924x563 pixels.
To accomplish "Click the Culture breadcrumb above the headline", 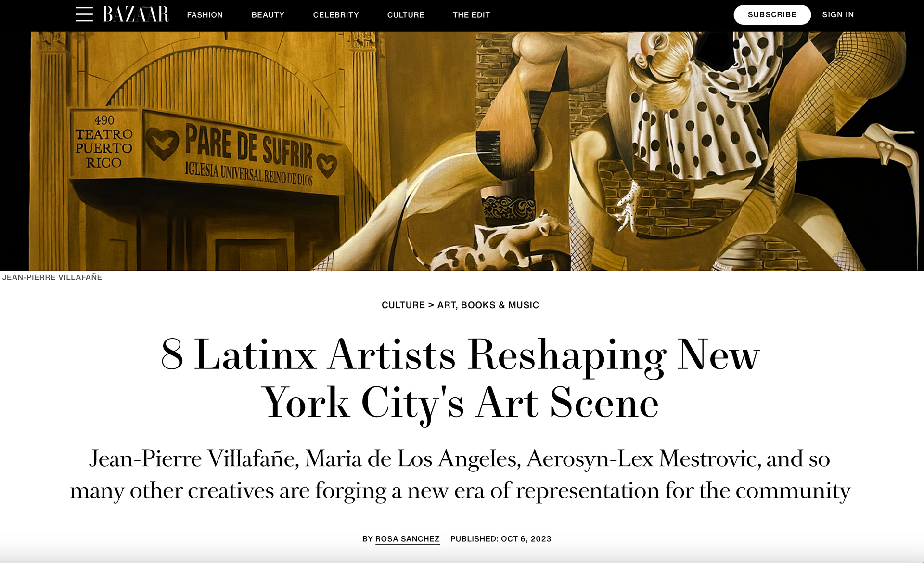I will 403,305.
